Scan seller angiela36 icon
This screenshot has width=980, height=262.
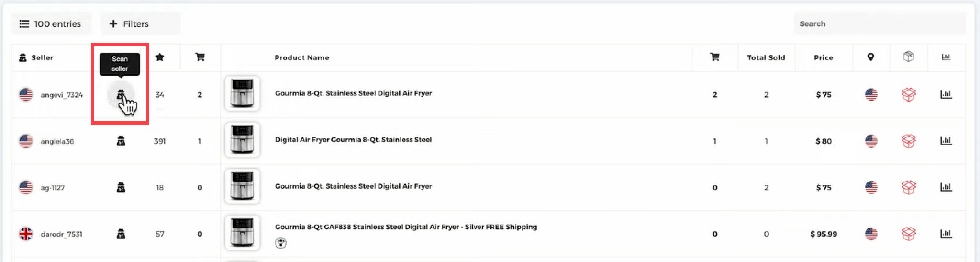pyautogui.click(x=121, y=141)
